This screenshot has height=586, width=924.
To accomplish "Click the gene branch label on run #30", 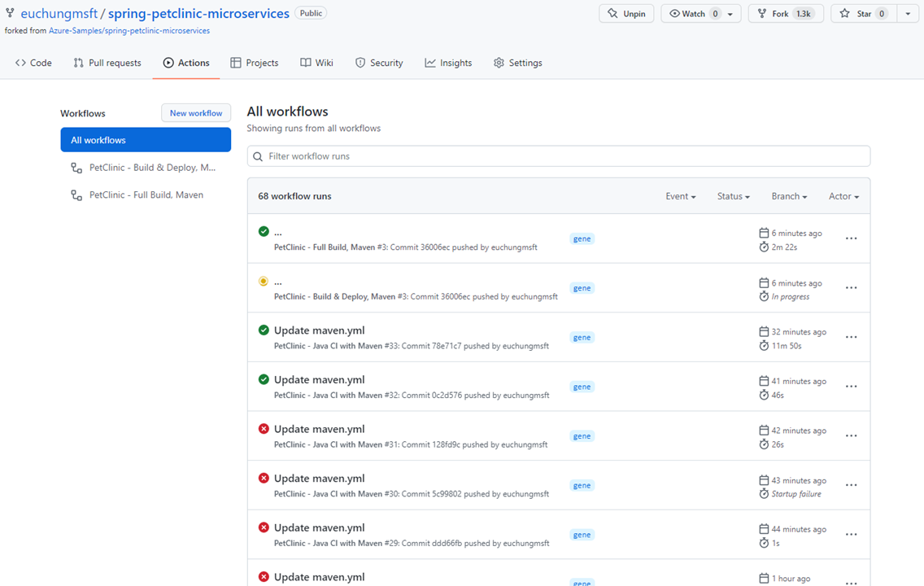I will tap(582, 485).
